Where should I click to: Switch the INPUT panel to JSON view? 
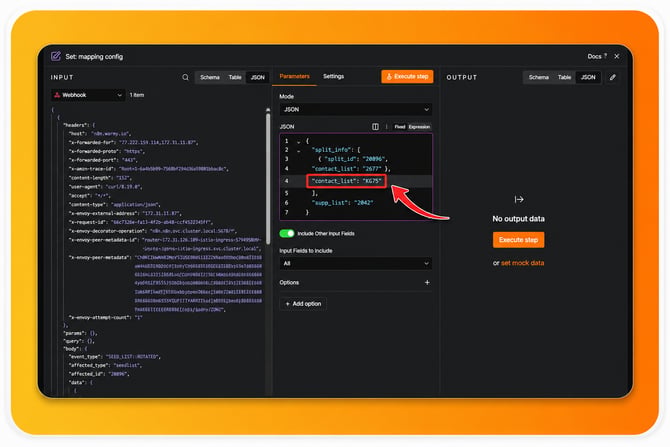[x=258, y=77]
